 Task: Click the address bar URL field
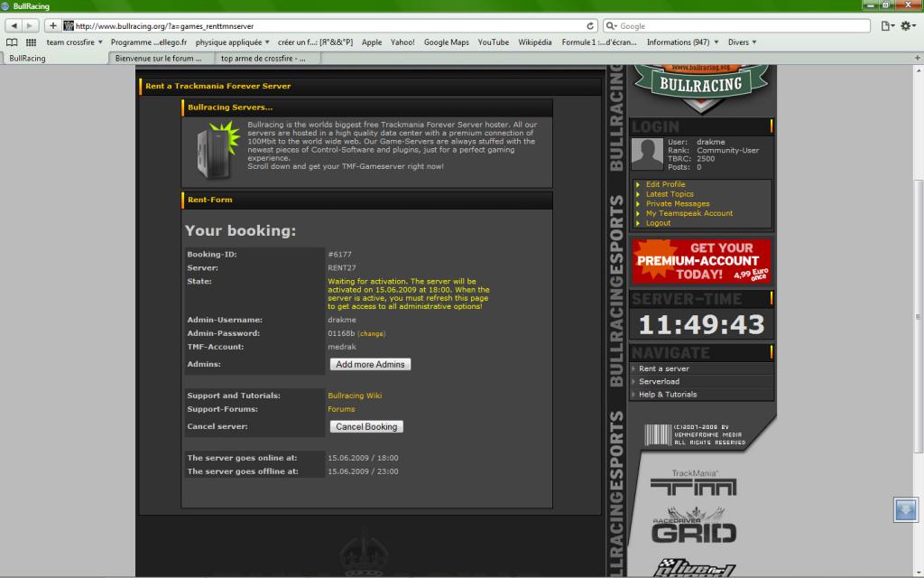pos(328,26)
